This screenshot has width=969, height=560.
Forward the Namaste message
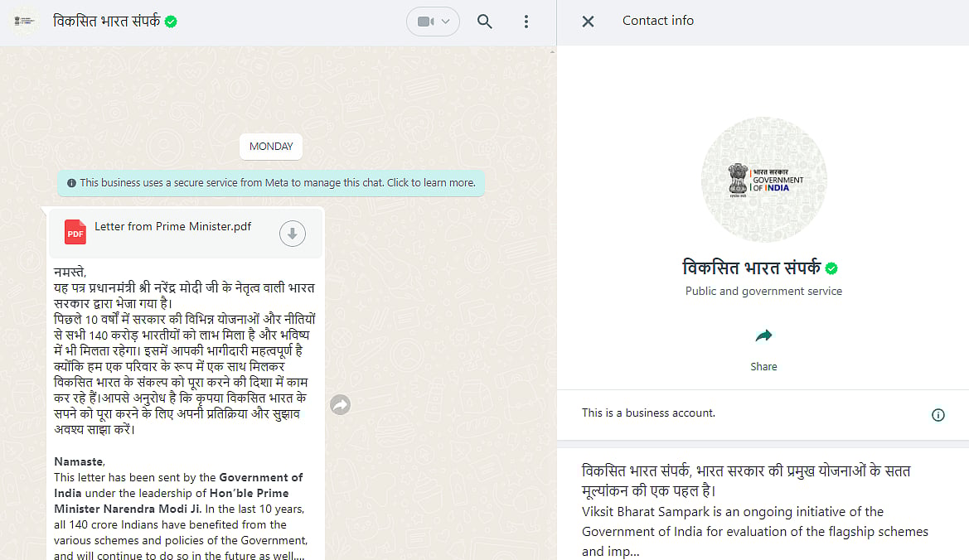pos(340,404)
